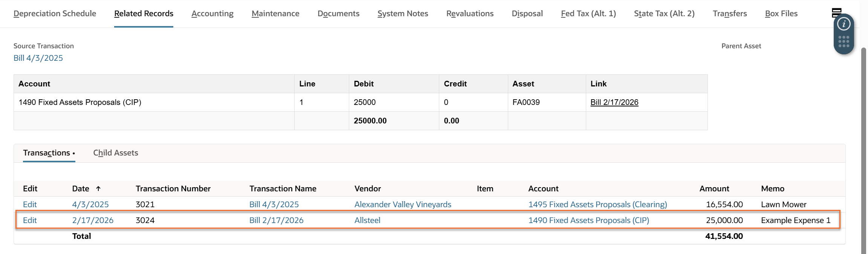Click the Date column sort arrow

point(98,189)
